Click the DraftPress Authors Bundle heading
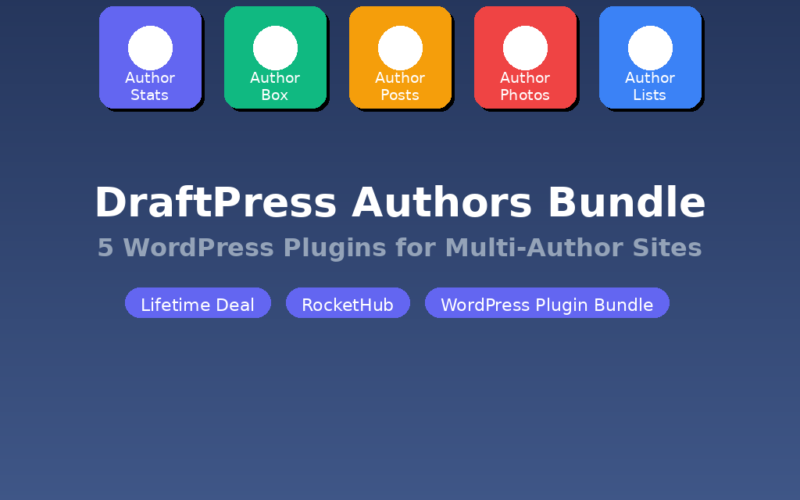800x500 pixels. click(400, 202)
